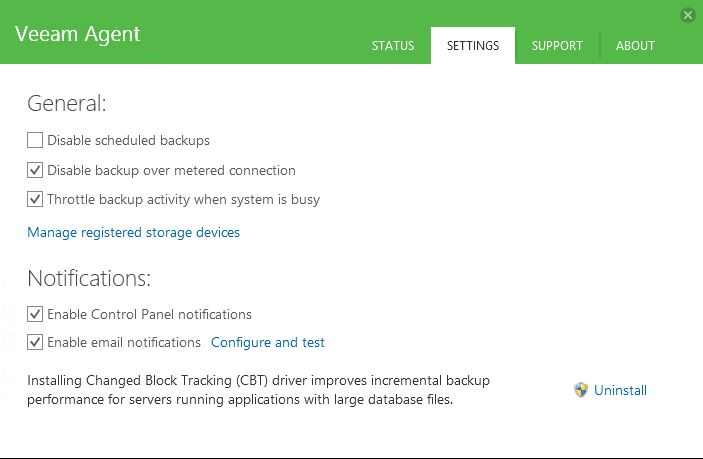
Task: Click the UAC shield icon beside Uninstall
Action: coord(581,390)
